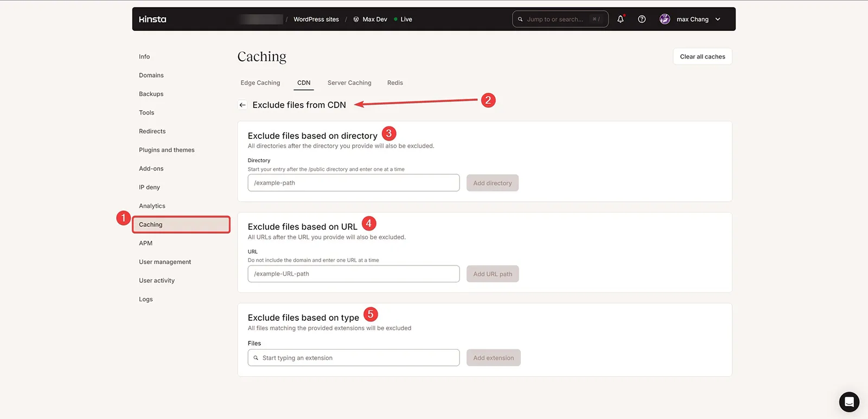Click the Exclude files based on type heading
This screenshot has height=419, width=868.
pyautogui.click(x=303, y=318)
